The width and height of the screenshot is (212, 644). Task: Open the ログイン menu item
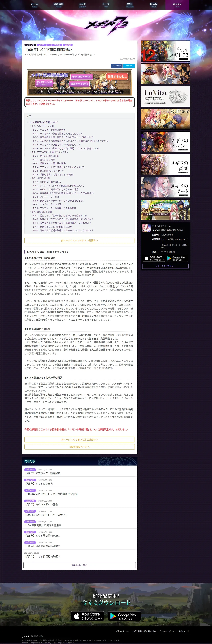177,5
